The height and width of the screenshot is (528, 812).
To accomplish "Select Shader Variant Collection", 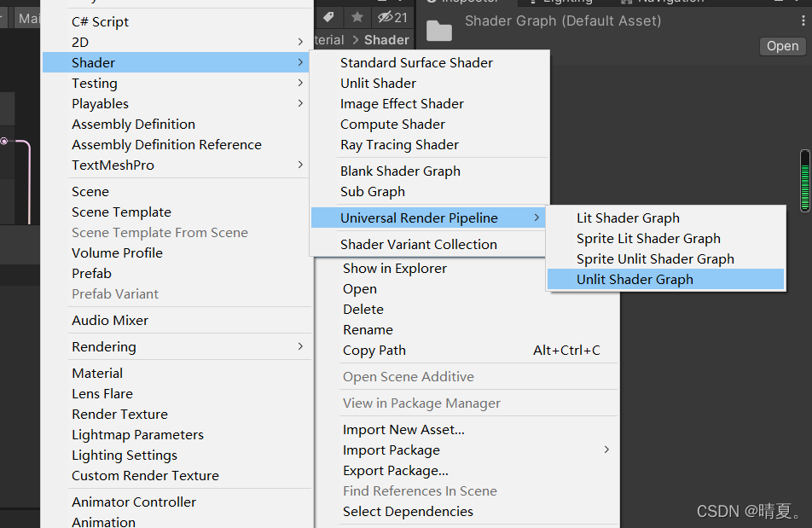I will (x=429, y=244).
